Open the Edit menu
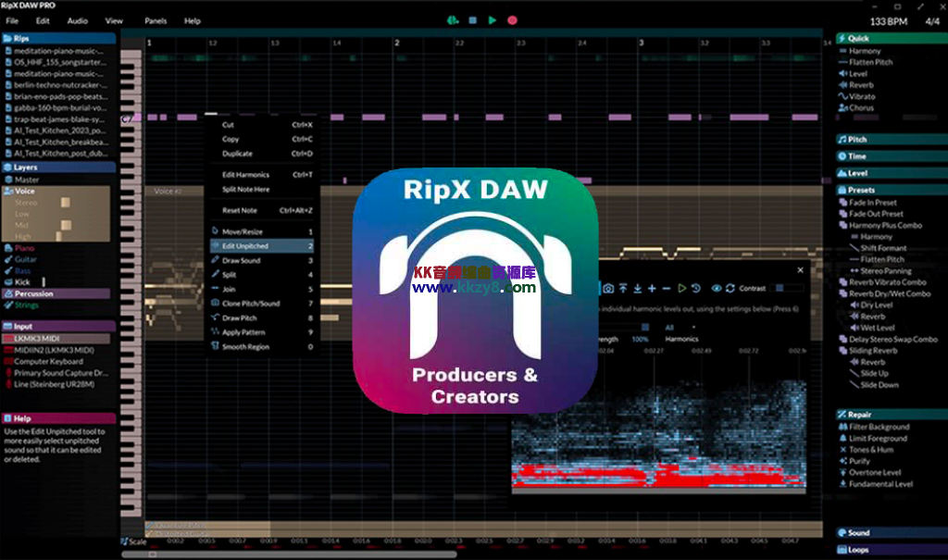Screen dimensions: 948x560 [43, 20]
